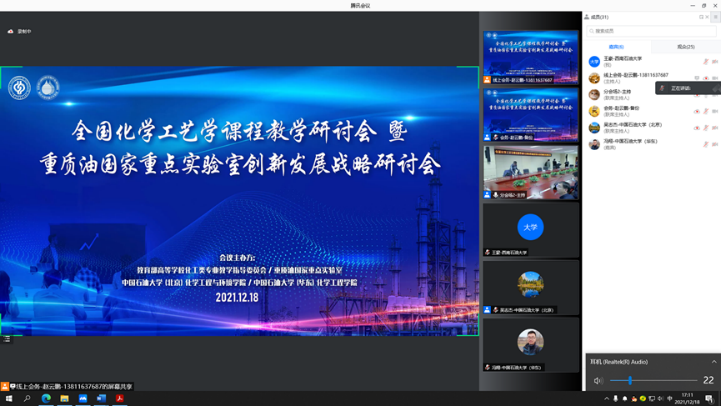Switch to the 嘉宾 tab in members panel

click(616, 47)
